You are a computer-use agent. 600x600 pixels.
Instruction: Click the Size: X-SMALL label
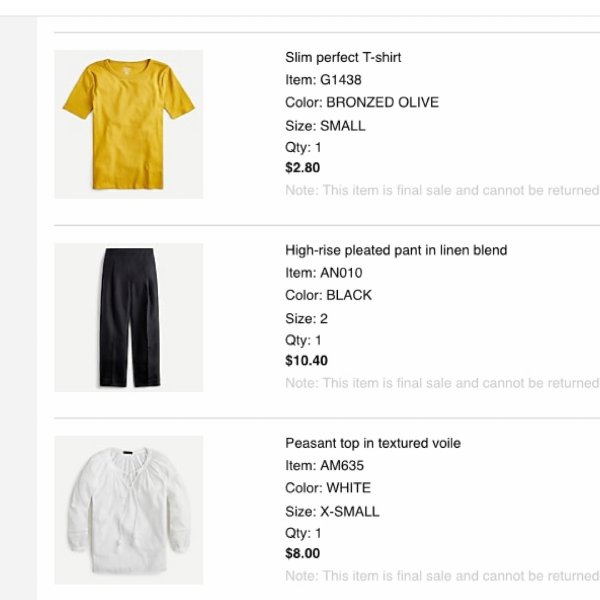coord(332,512)
